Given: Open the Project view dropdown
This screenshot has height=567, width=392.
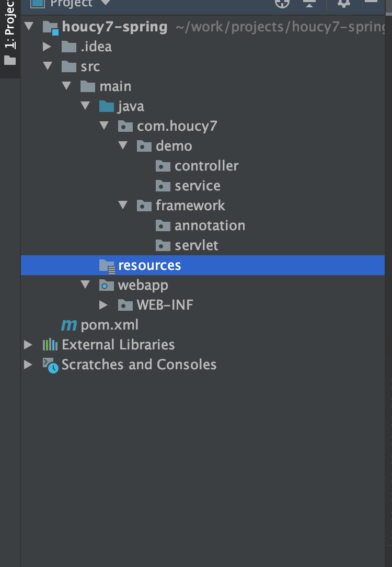Looking at the screenshot, I should click(105, 3).
